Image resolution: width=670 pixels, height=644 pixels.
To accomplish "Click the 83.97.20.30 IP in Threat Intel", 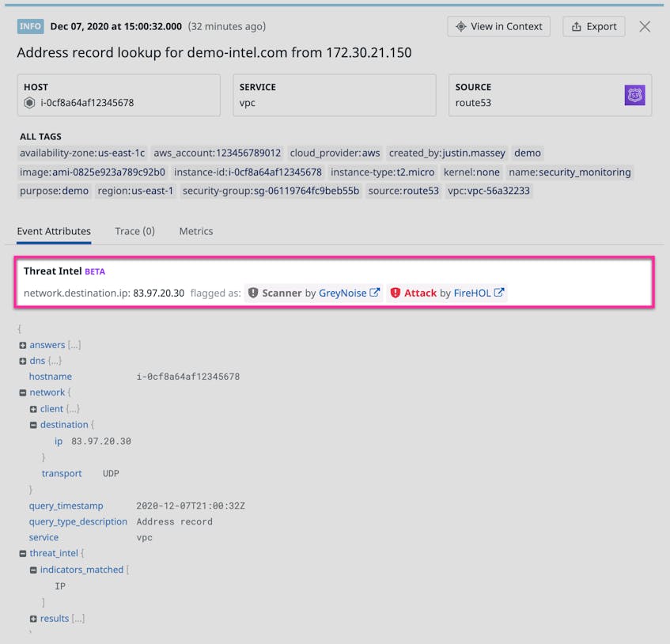I will pyautogui.click(x=158, y=294).
